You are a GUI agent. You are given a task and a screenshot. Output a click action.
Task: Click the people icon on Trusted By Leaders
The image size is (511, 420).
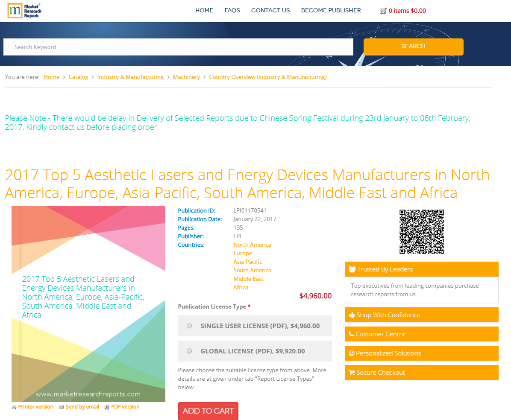tap(352, 269)
